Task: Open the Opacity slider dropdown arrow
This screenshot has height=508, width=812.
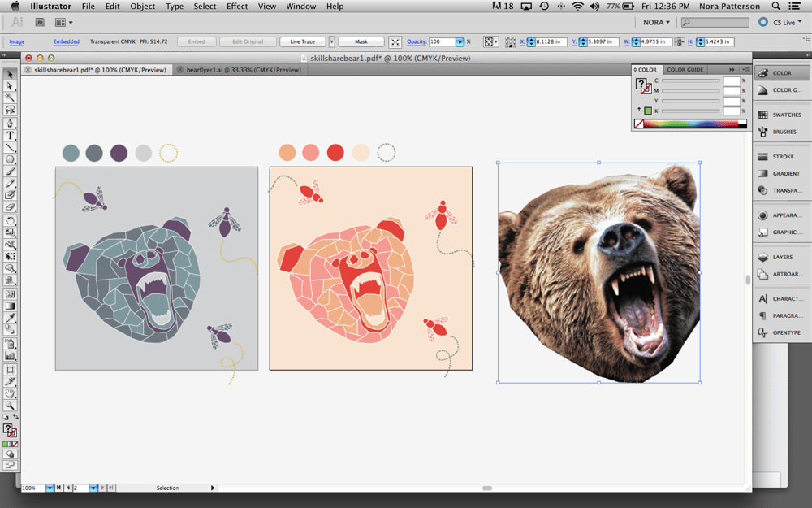Action: point(460,41)
